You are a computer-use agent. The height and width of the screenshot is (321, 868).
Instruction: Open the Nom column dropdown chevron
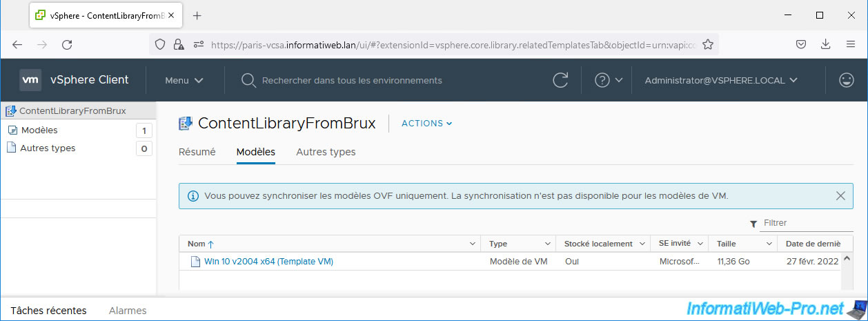473,244
